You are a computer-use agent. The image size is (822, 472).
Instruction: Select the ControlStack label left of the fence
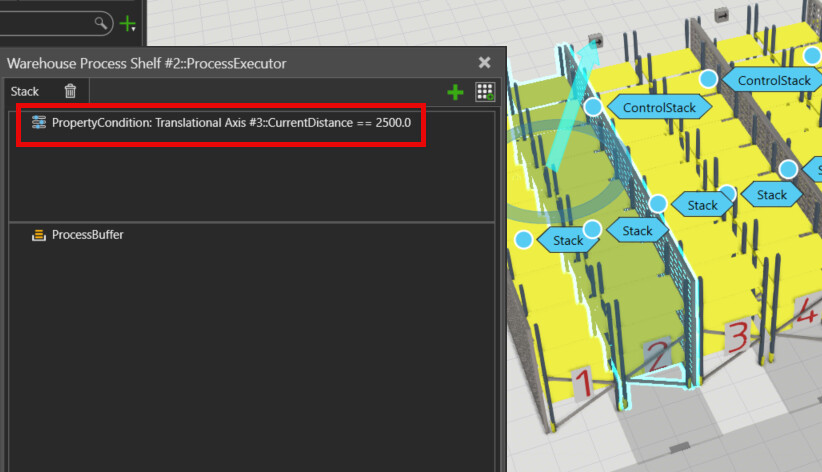(659, 108)
